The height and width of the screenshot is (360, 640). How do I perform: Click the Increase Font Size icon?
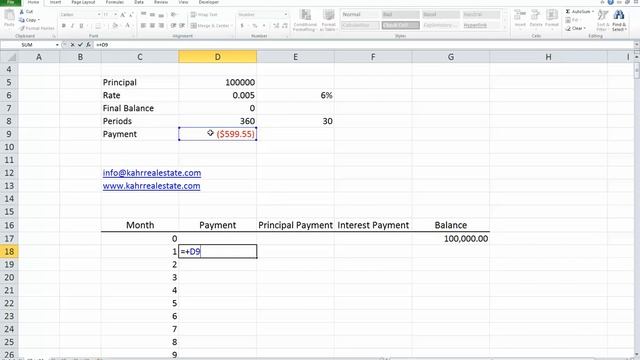click(123, 15)
